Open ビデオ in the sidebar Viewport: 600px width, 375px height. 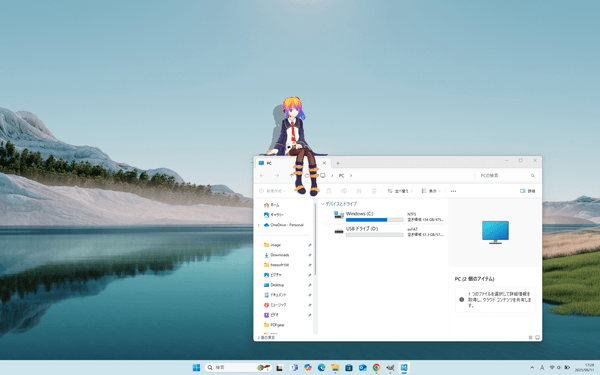(271, 315)
